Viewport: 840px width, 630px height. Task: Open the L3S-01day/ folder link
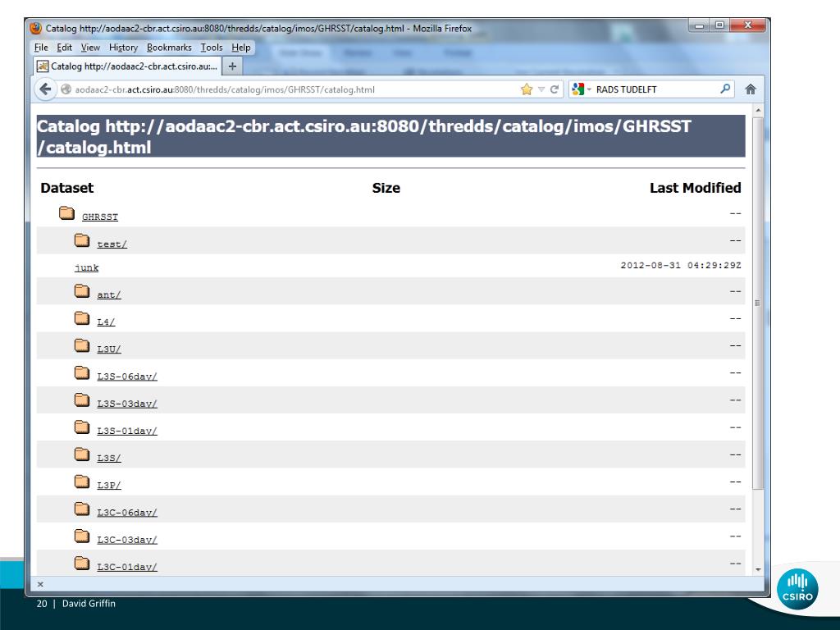[127, 431]
